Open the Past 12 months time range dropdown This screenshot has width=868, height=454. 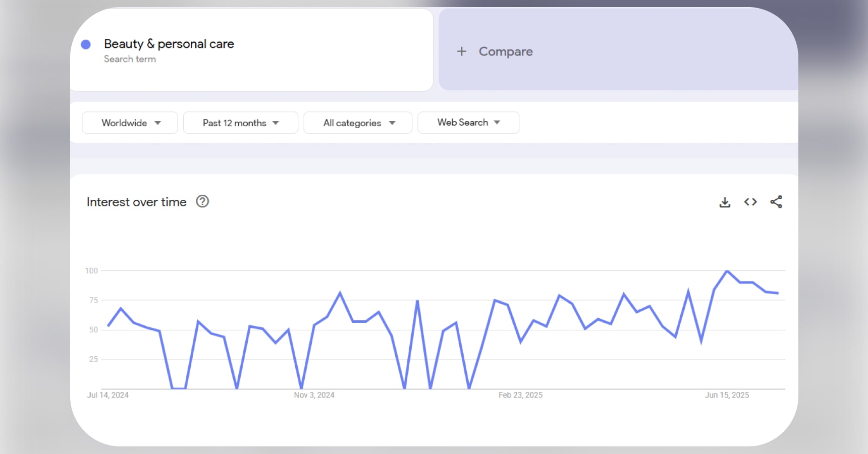240,123
